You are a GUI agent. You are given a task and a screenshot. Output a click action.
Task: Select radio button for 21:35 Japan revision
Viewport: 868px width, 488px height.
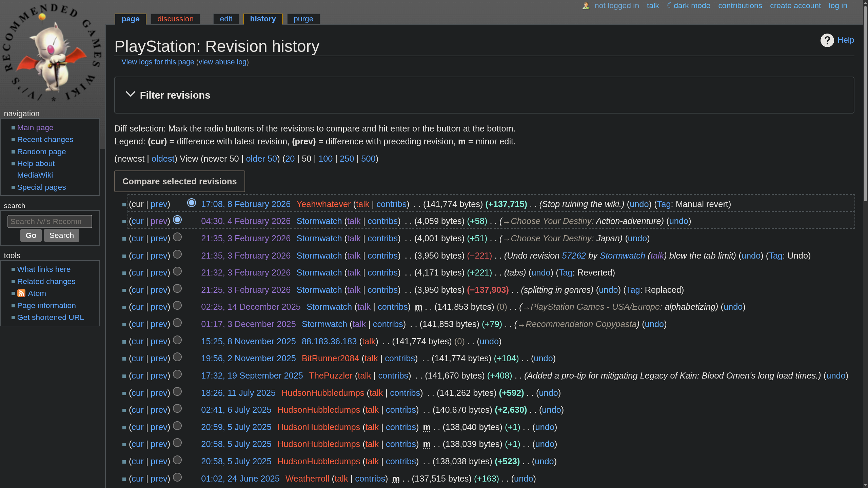coord(177,237)
